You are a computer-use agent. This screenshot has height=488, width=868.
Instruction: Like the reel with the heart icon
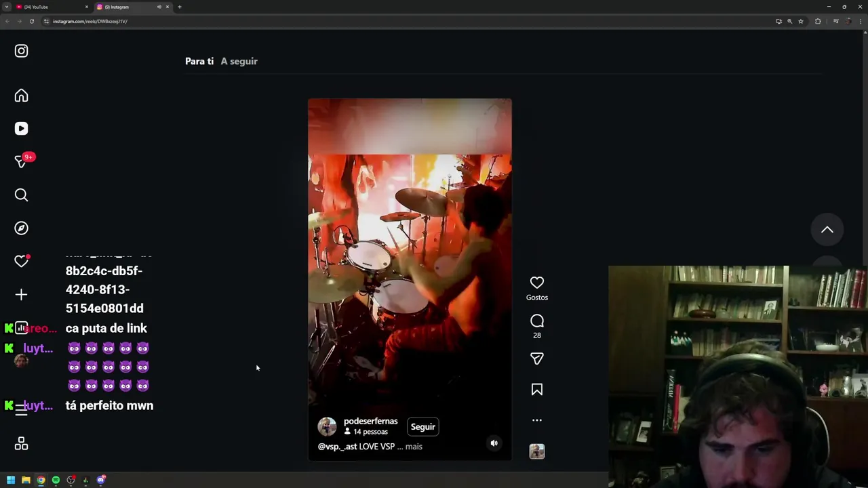pos(537,283)
